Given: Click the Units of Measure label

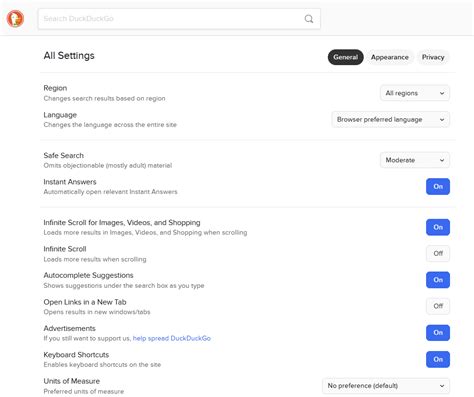Looking at the screenshot, I should [72, 381].
